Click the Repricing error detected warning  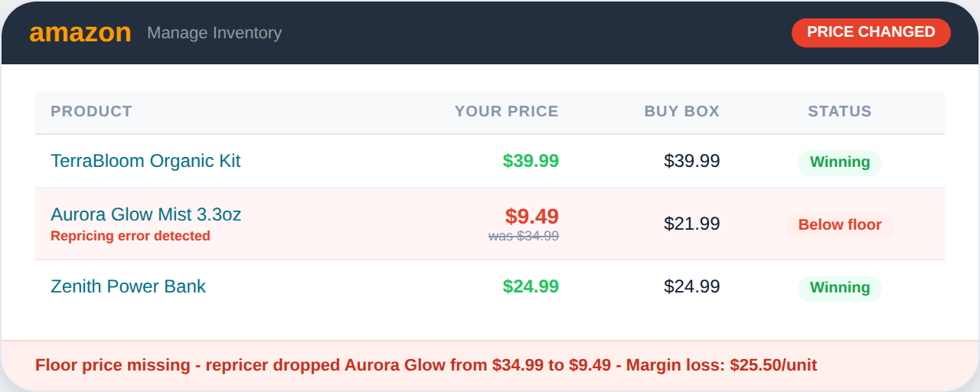point(130,236)
